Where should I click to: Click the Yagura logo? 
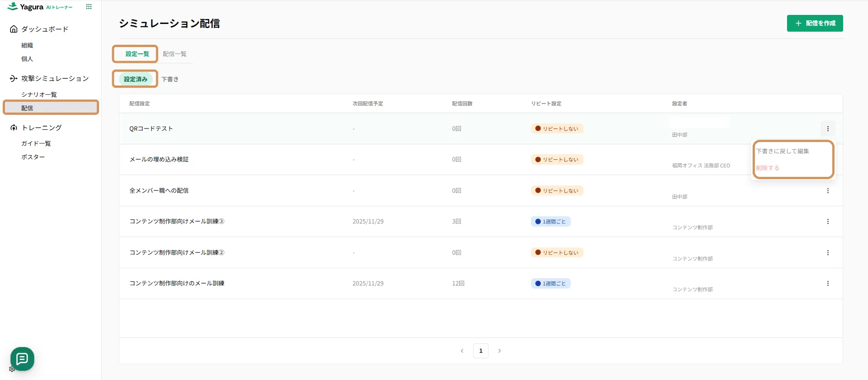click(x=26, y=7)
